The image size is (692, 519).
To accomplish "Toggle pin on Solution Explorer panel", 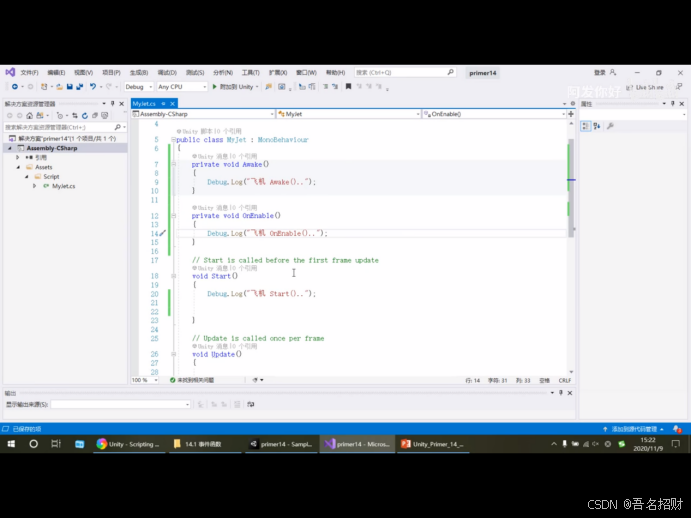I will (113, 104).
